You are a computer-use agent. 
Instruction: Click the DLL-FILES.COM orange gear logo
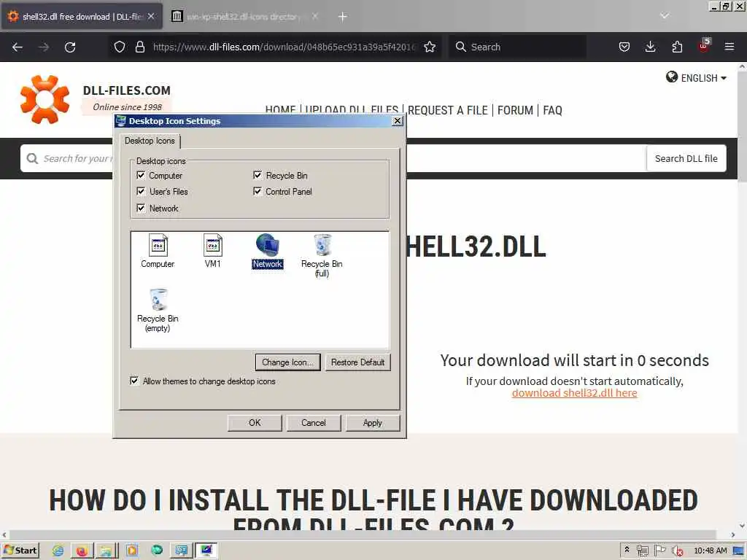44,99
